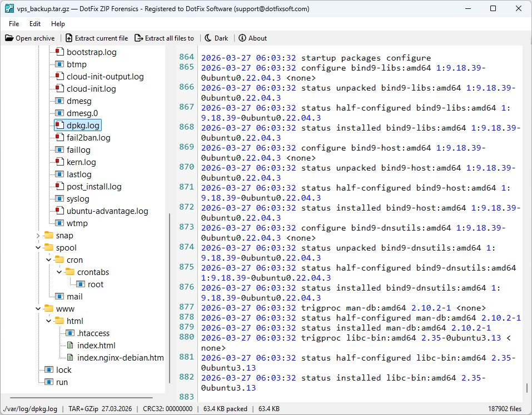Click 187902 files status entry
The image size is (532, 415).
(x=505, y=408)
